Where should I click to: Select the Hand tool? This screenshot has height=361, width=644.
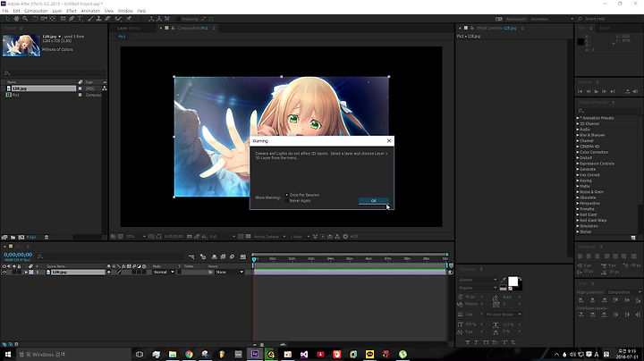[x=16, y=19]
